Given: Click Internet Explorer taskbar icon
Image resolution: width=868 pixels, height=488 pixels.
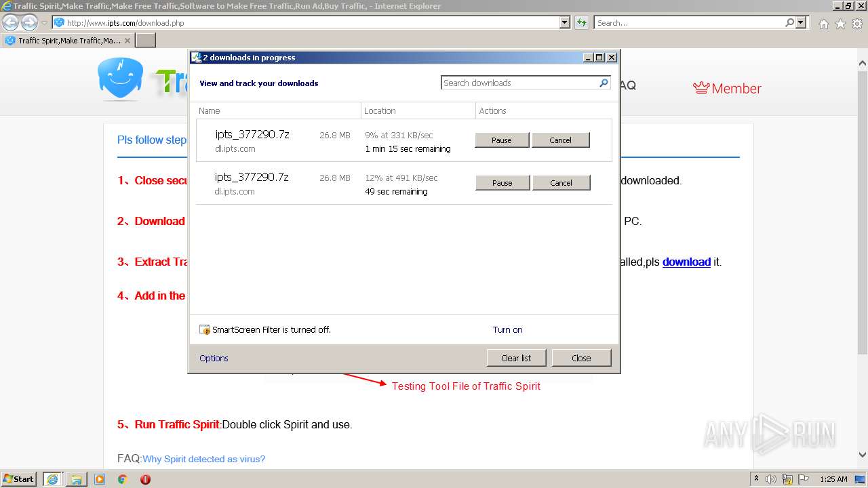Looking at the screenshot, I should (x=52, y=479).
